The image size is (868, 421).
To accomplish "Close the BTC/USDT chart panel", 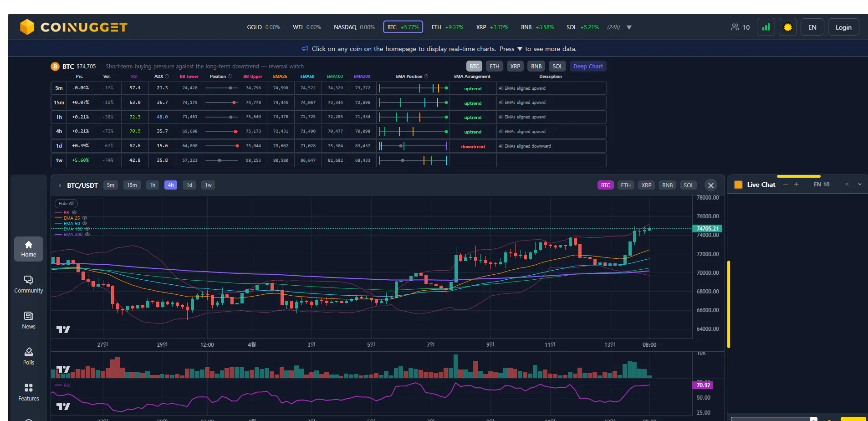I will (x=711, y=185).
